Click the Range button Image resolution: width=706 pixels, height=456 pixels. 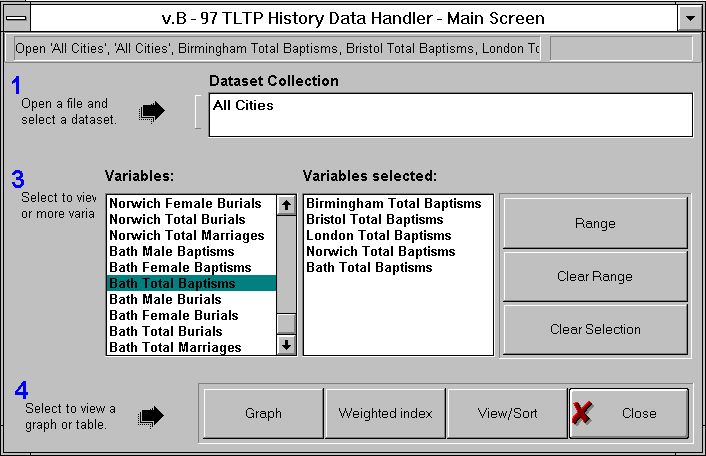(x=595, y=223)
